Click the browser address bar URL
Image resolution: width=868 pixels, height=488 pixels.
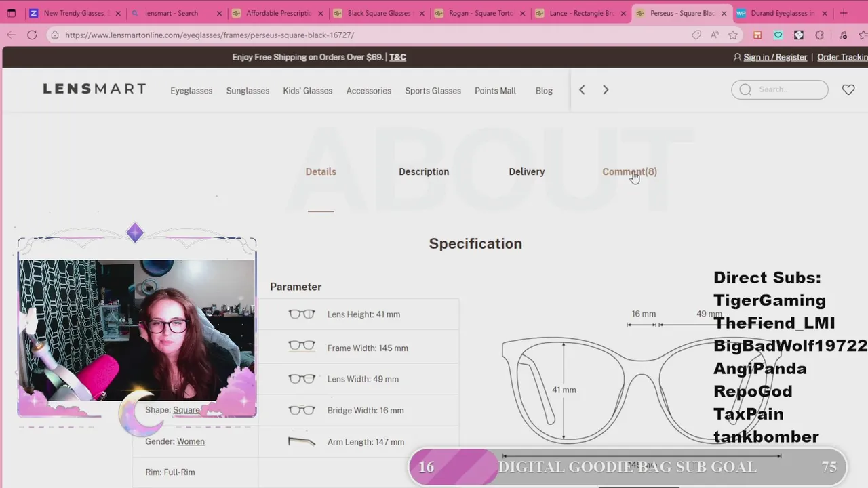(x=210, y=35)
